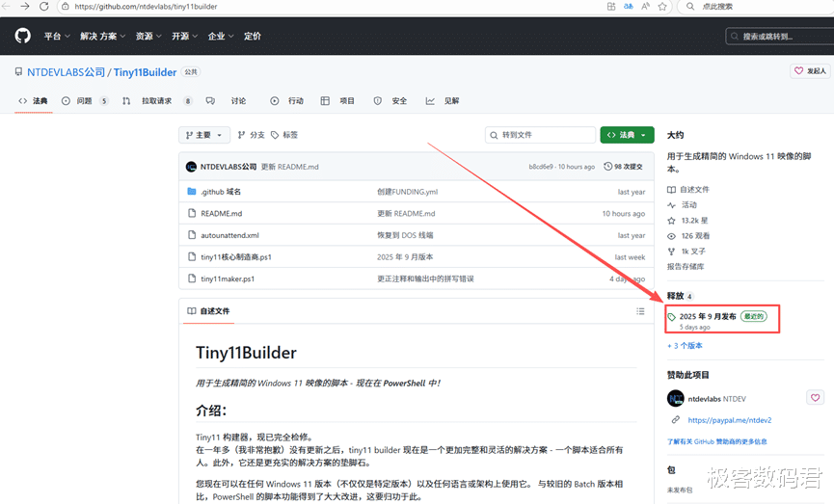Switch to the 安全 security tab
The height and width of the screenshot is (504, 834).
[390, 100]
